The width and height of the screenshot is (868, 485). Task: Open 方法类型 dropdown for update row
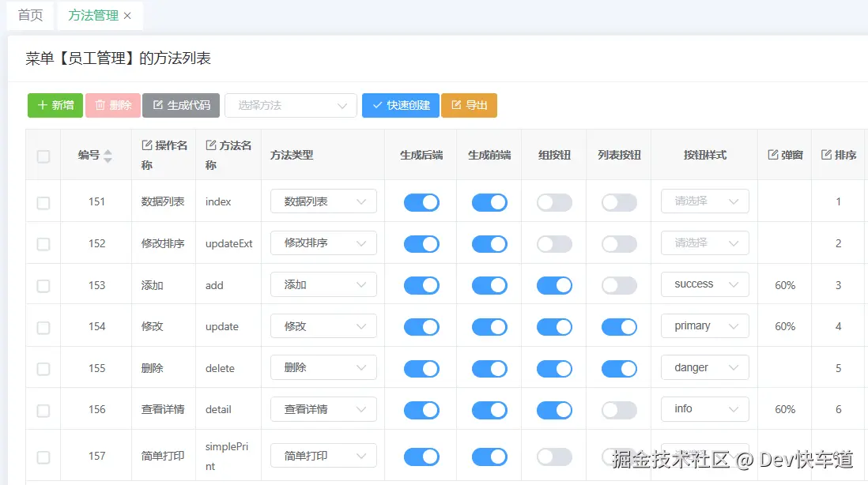tap(323, 326)
